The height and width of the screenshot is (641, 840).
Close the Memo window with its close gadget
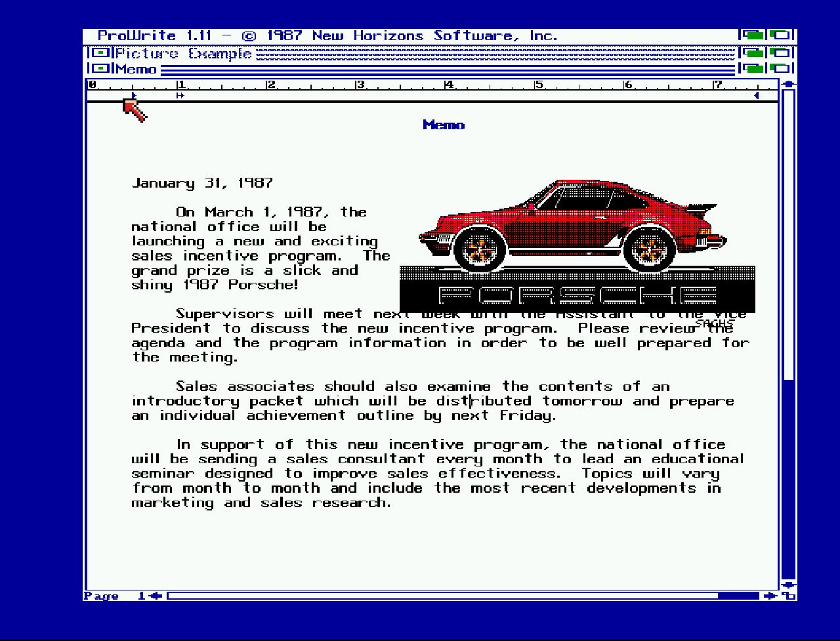coord(100,68)
